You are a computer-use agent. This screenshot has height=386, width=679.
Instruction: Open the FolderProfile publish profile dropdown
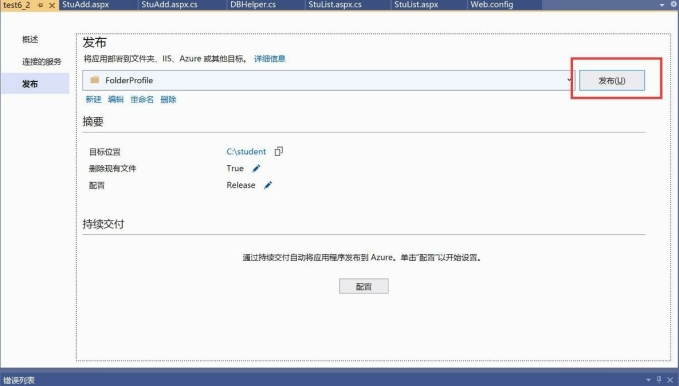click(329, 80)
